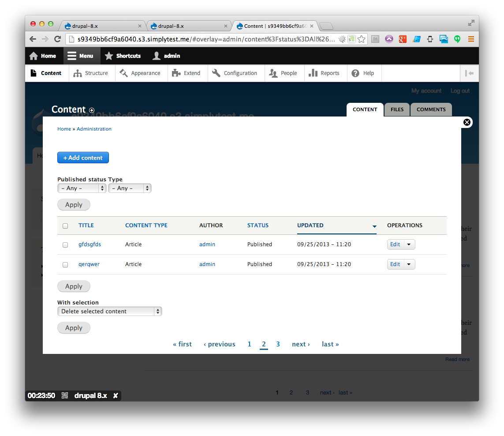Open the Published status dropdown
504x436 pixels.
coord(82,188)
